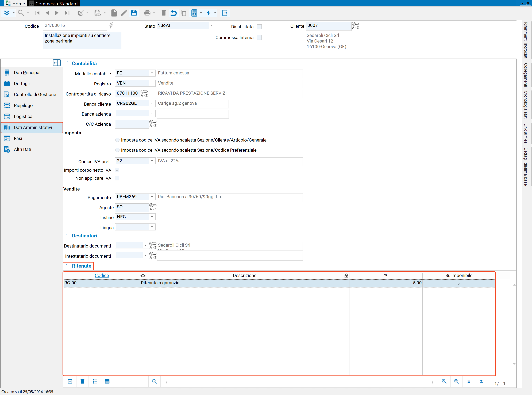Open Link ai files side panel

[526, 133]
